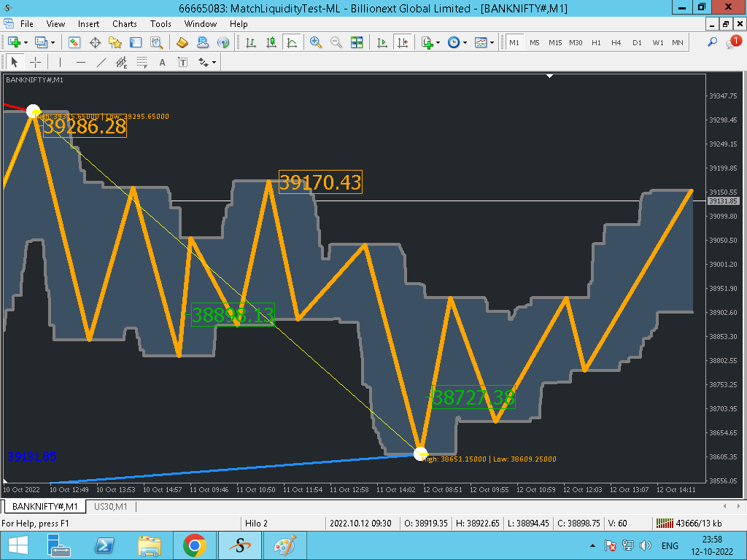The image size is (747, 560).
Task: Select the crosshair tool
Action: click(35, 62)
